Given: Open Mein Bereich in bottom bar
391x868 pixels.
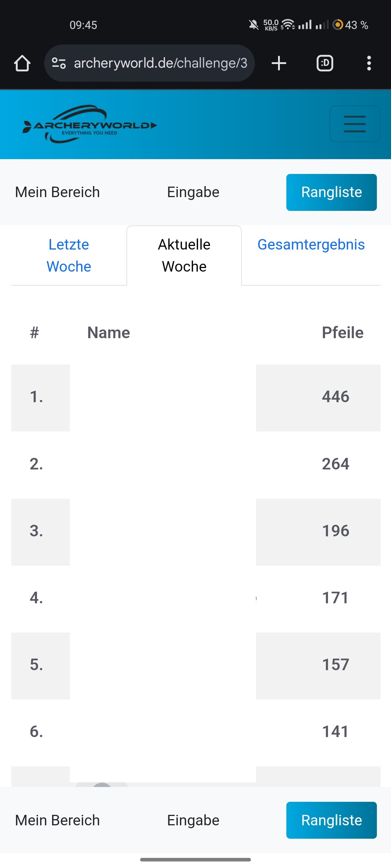Looking at the screenshot, I should (x=57, y=820).
